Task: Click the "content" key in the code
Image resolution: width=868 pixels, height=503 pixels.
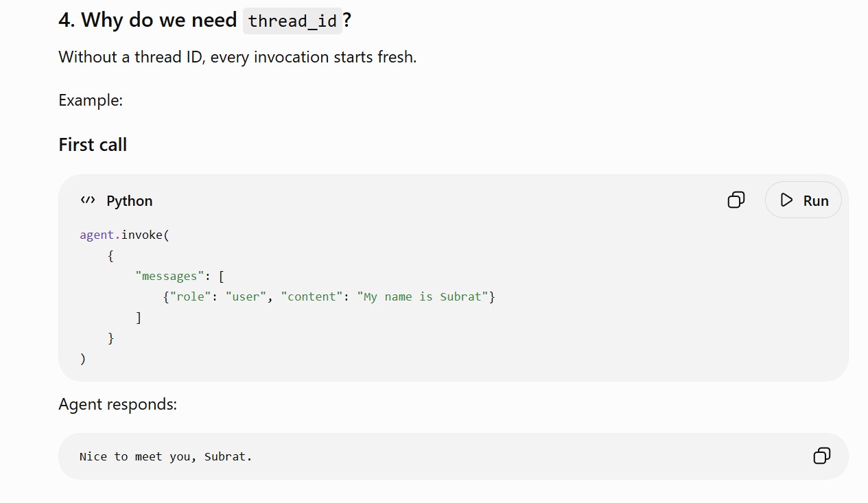Action: (x=312, y=296)
